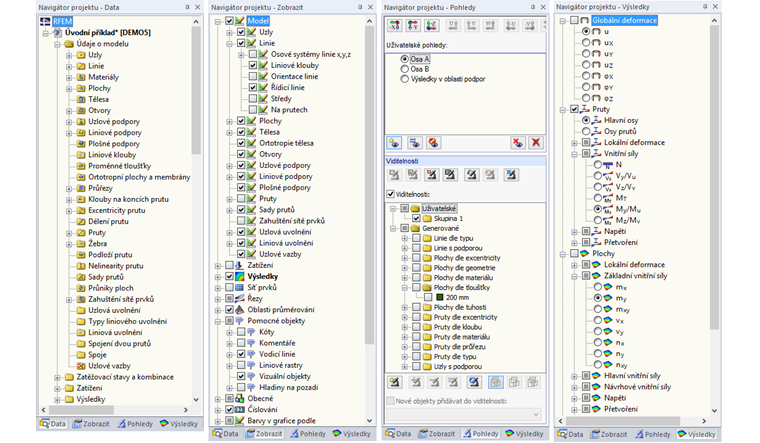Open Pohledy tab in Zobrazit navigator panel

(x=308, y=434)
